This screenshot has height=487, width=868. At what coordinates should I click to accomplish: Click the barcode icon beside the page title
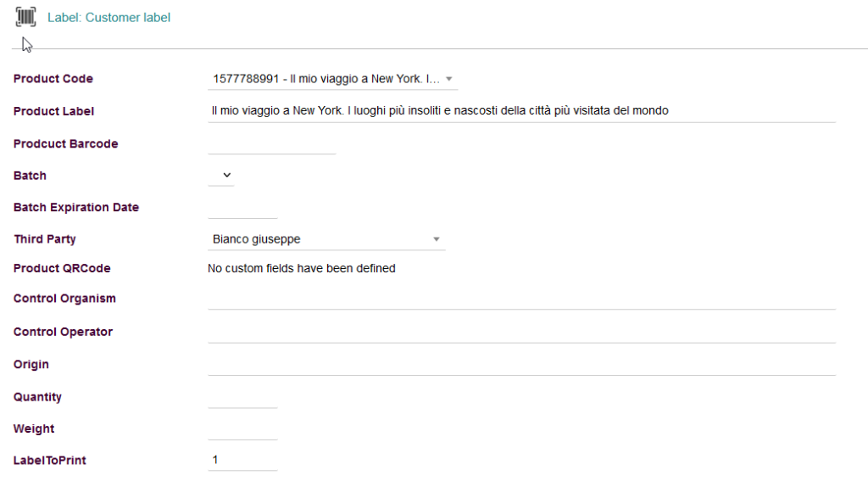tap(25, 17)
